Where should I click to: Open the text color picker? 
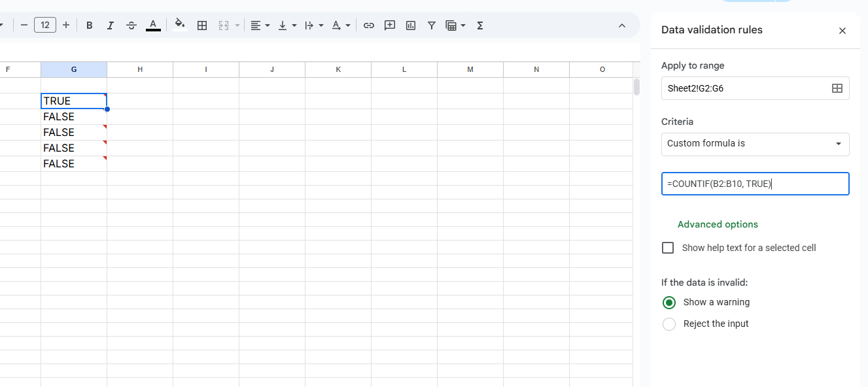(x=153, y=25)
